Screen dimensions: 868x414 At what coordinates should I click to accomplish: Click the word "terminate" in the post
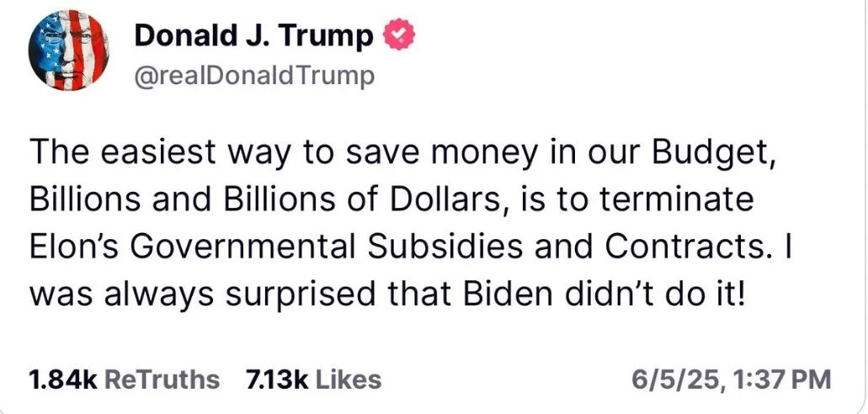[675, 200]
